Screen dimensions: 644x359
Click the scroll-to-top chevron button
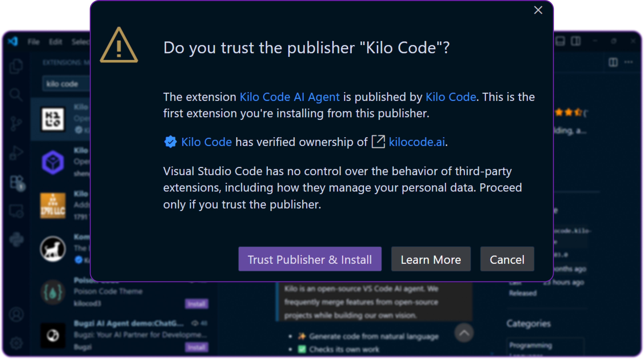coord(464,333)
